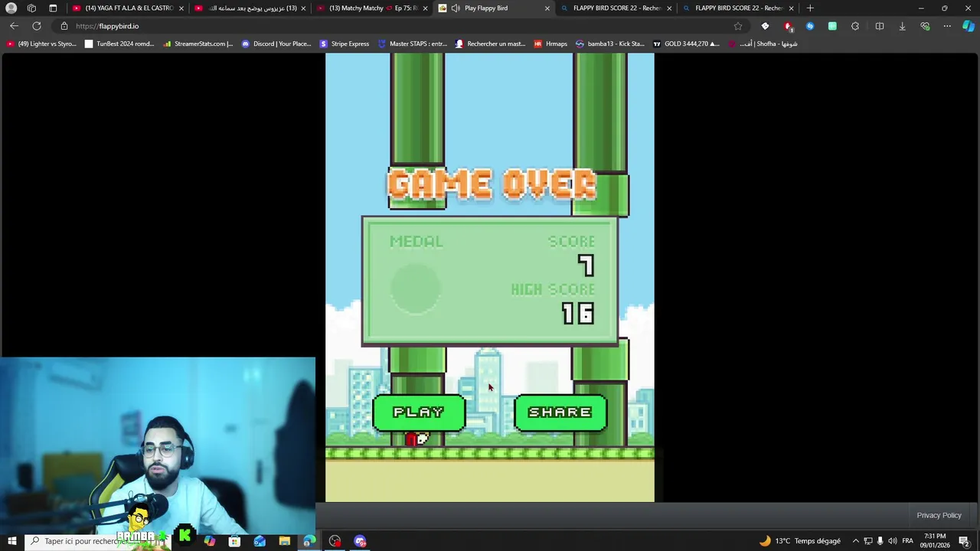980x551 pixels.
Task: Open the dice-shaped extension icon
Action: click(x=765, y=26)
